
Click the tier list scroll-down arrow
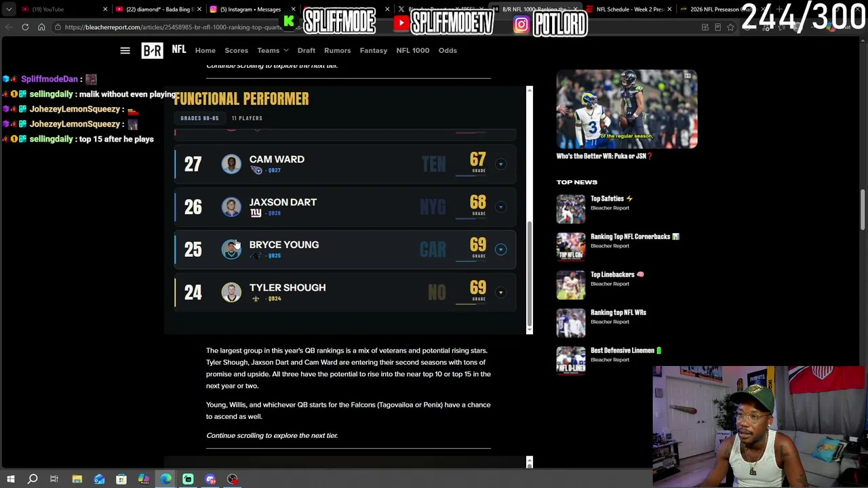tap(529, 329)
